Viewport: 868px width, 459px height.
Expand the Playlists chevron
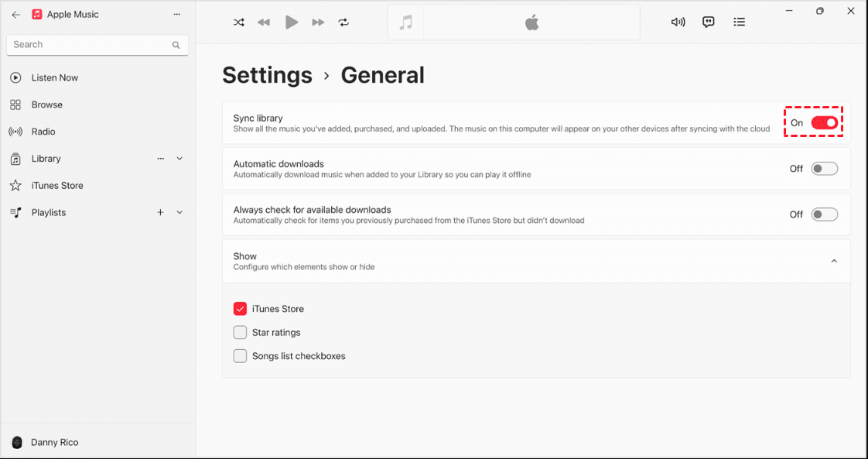pos(179,212)
